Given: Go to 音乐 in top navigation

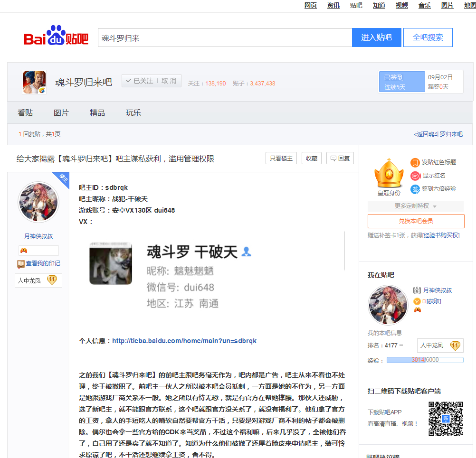Looking at the screenshot, I should (424, 6).
